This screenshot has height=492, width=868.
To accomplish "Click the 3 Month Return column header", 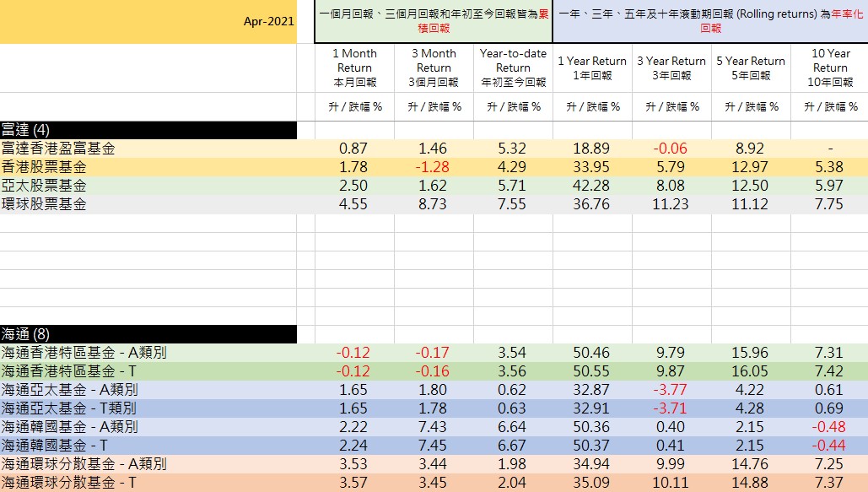I will pyautogui.click(x=434, y=68).
